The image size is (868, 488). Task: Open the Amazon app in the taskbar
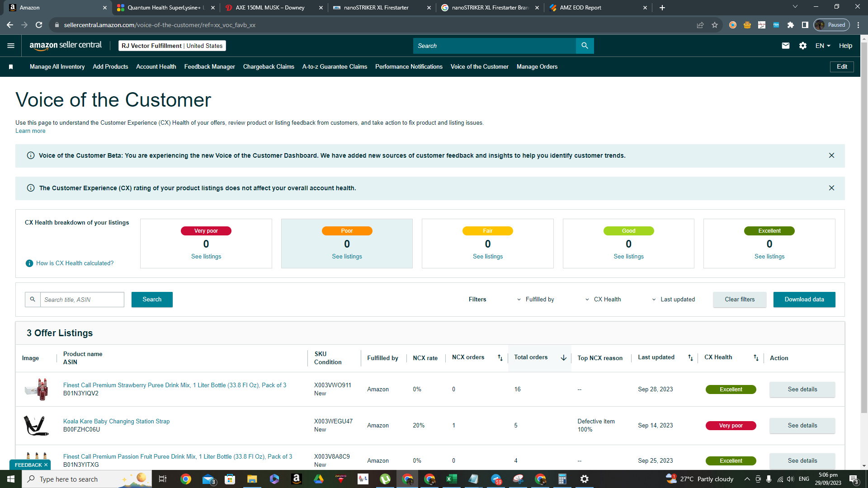point(297,479)
